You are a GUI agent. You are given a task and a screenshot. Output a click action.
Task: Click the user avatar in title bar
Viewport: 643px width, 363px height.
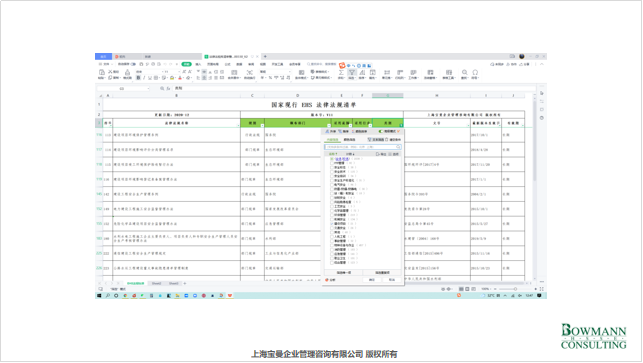pyautogui.click(x=522, y=56)
